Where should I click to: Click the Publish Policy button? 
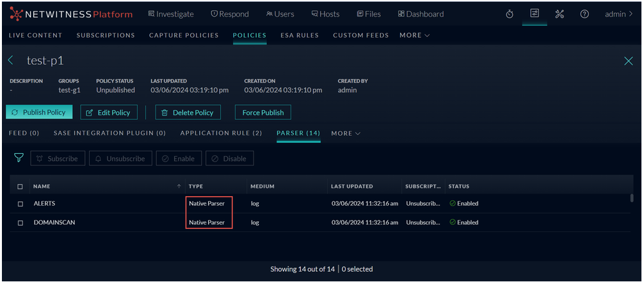click(x=39, y=112)
